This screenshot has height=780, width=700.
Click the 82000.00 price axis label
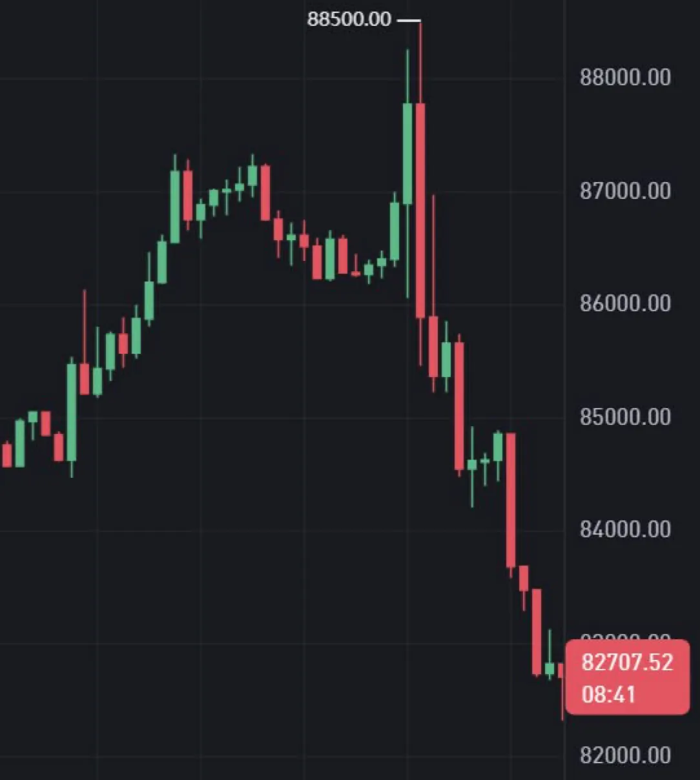pos(625,755)
